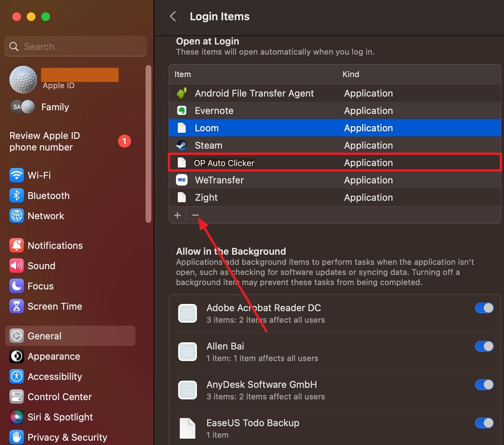Click the Wi-Fi icon in sidebar

17,175
